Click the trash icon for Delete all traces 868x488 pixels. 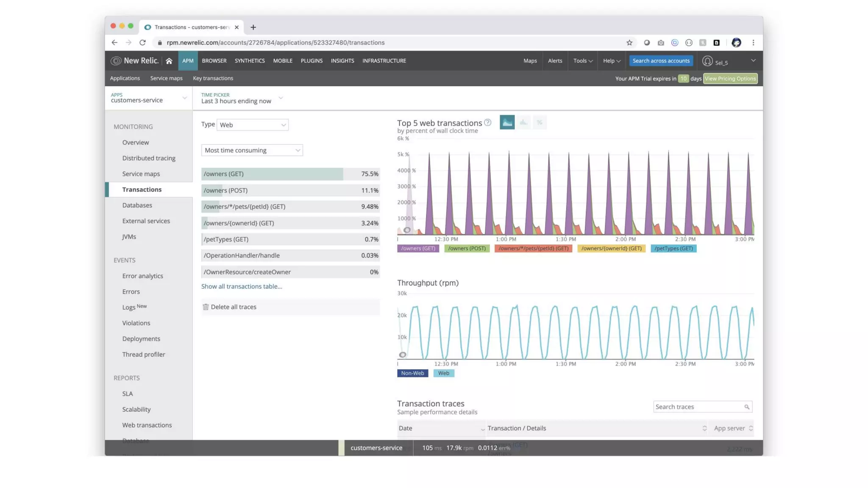(206, 307)
